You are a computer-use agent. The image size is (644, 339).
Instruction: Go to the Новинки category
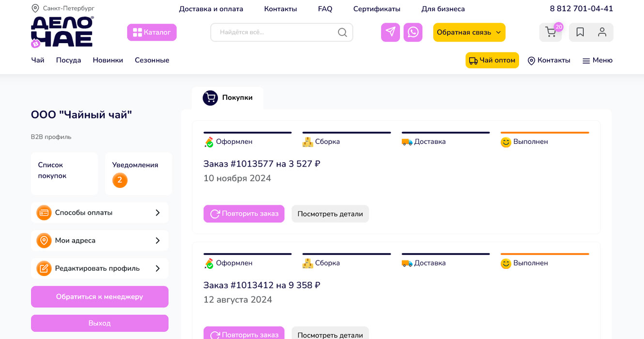[108, 61]
